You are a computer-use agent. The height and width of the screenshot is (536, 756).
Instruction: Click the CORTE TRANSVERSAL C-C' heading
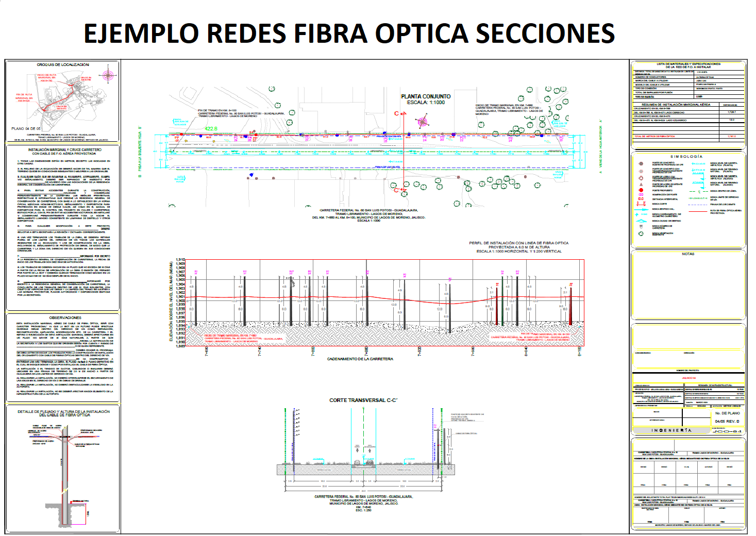tap(363, 400)
